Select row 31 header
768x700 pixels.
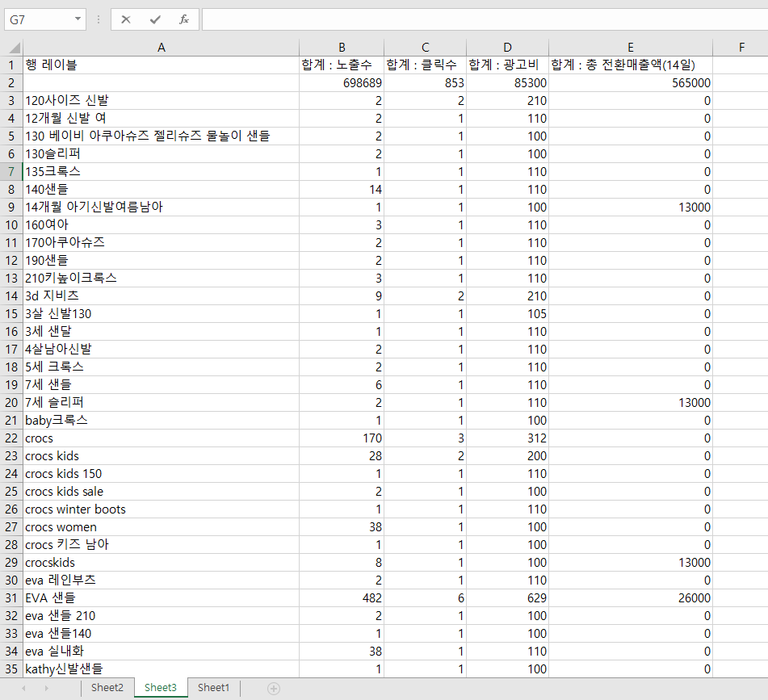pyautogui.click(x=11, y=598)
